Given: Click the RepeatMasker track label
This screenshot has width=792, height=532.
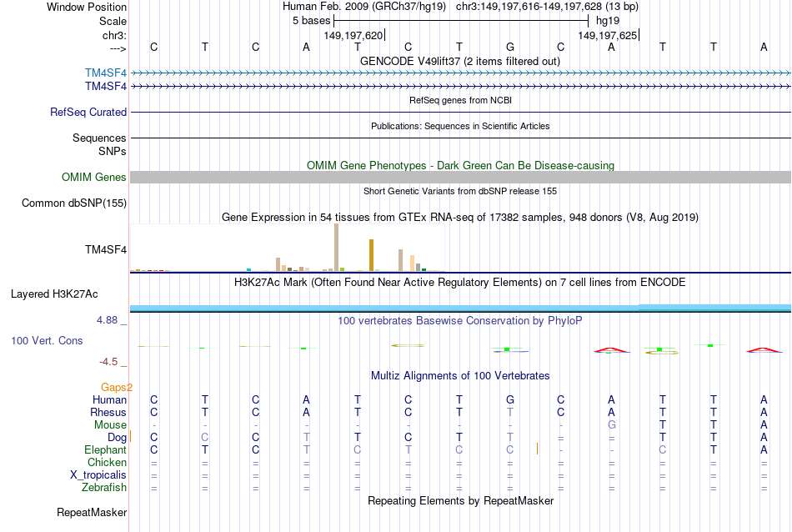Looking at the screenshot, I should 92,512.
